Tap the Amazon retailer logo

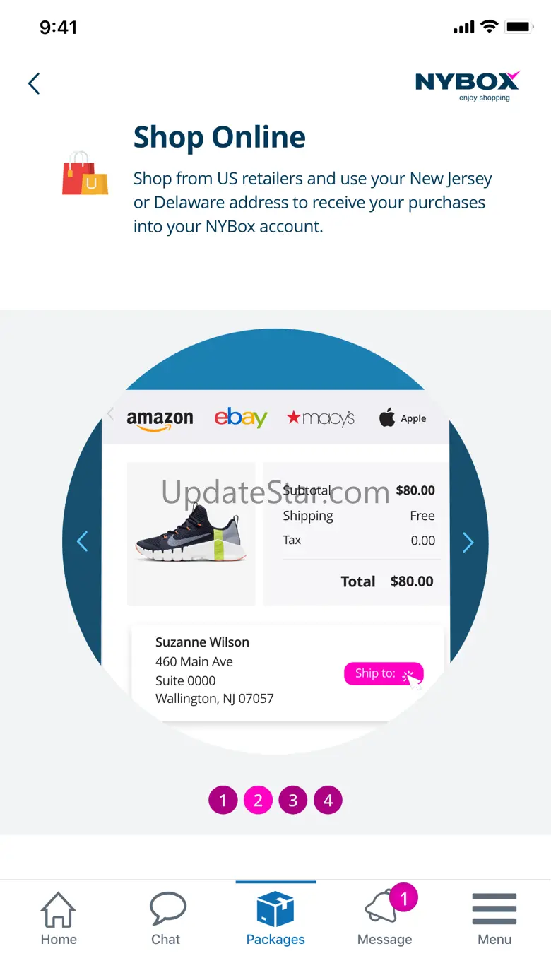click(x=160, y=419)
